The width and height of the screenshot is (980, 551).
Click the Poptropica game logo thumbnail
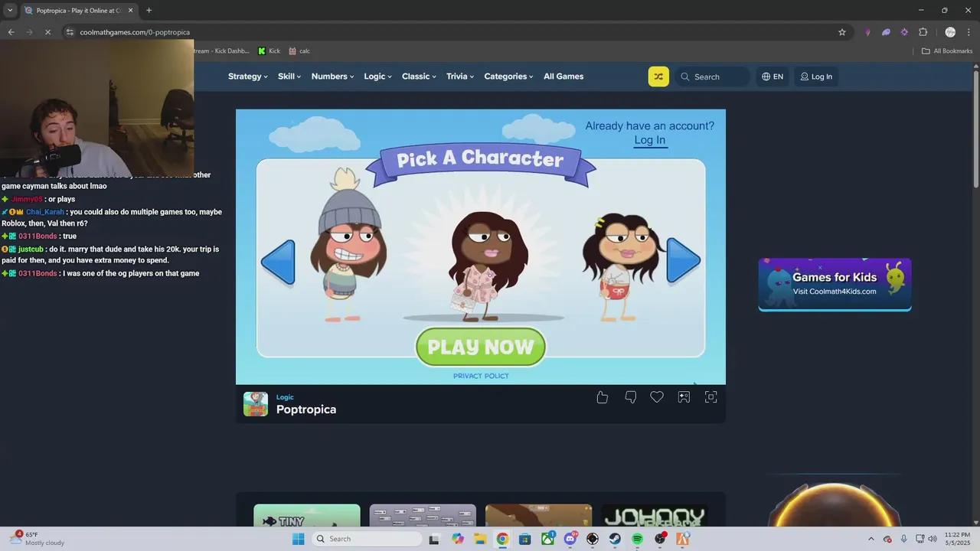pyautogui.click(x=256, y=404)
